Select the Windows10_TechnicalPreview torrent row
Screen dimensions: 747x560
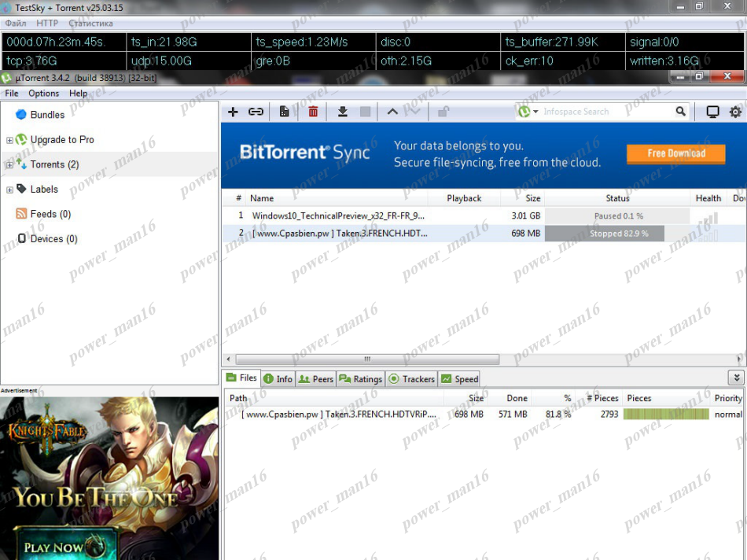pos(338,216)
